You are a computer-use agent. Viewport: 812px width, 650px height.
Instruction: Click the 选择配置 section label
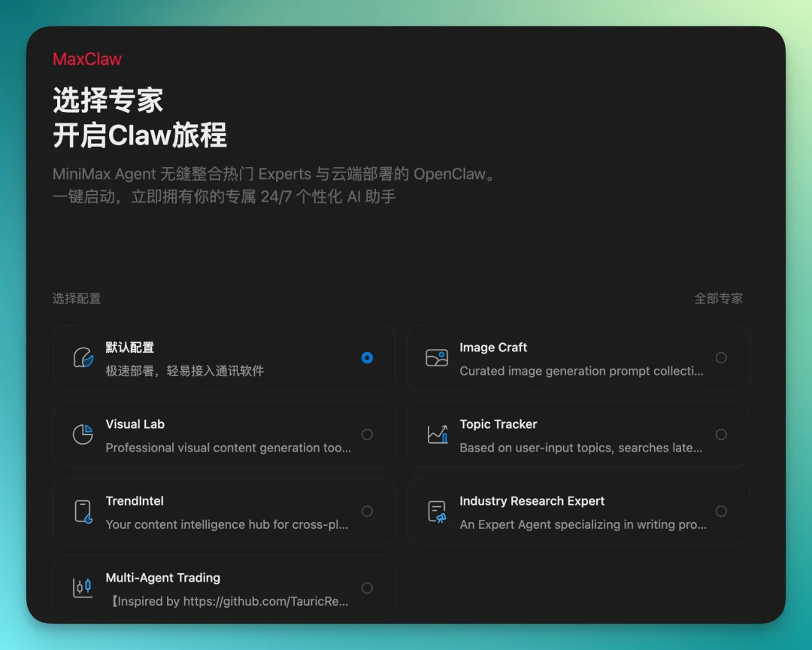coord(76,298)
